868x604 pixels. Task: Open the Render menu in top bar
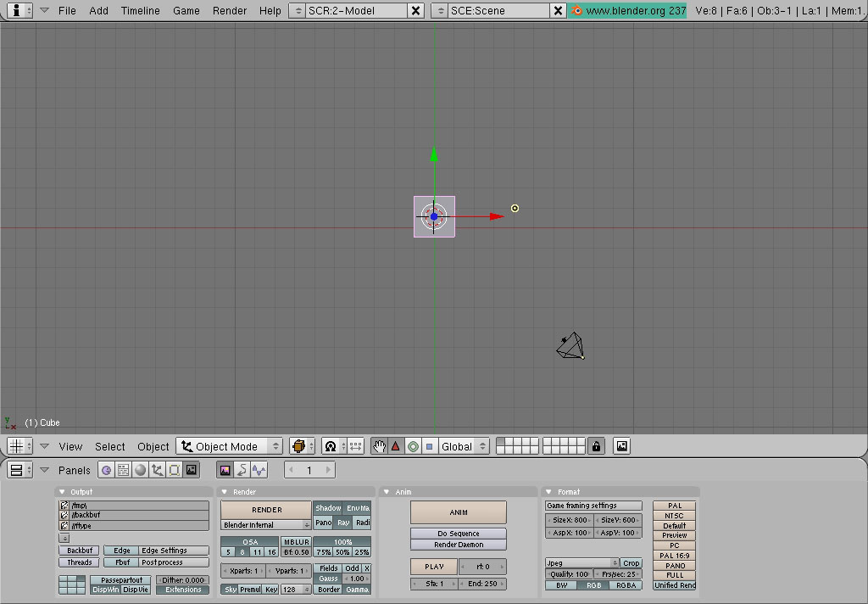(230, 10)
